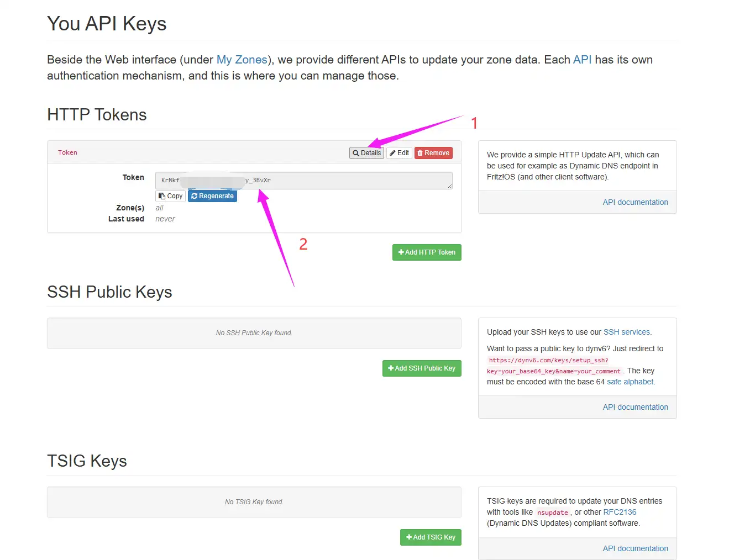Click the dynv6 setup_ssh URL code snippet
The image size is (729, 560).
[548, 360]
